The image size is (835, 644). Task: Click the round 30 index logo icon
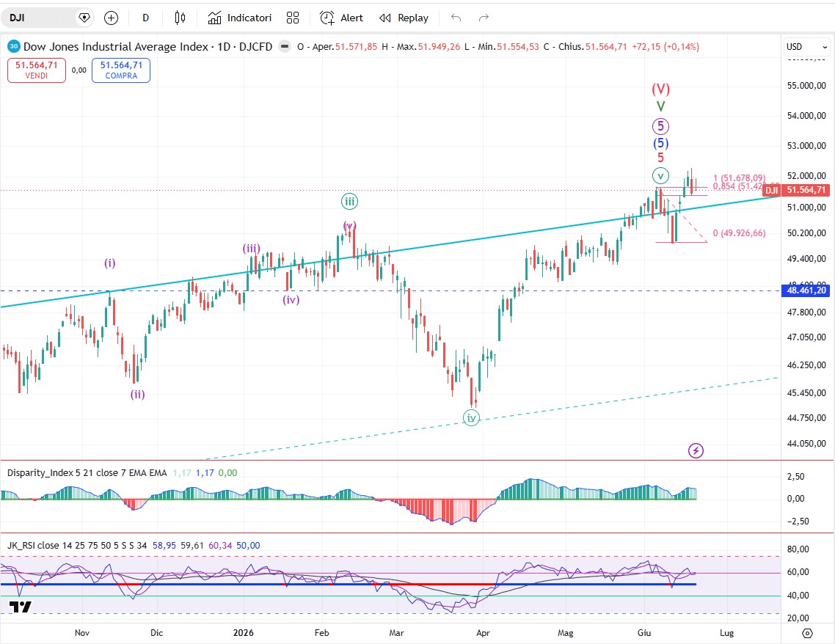pos(14,46)
